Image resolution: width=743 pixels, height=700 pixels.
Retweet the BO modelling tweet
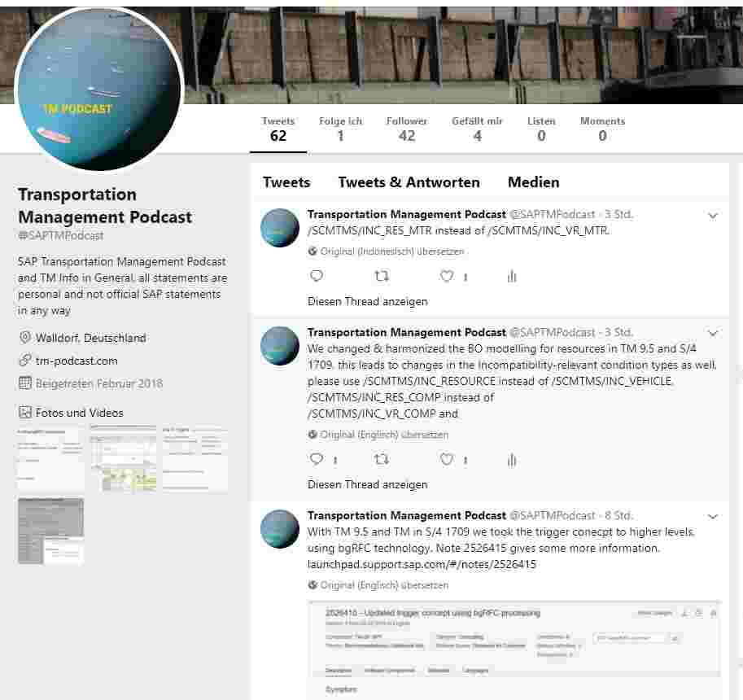(x=381, y=460)
